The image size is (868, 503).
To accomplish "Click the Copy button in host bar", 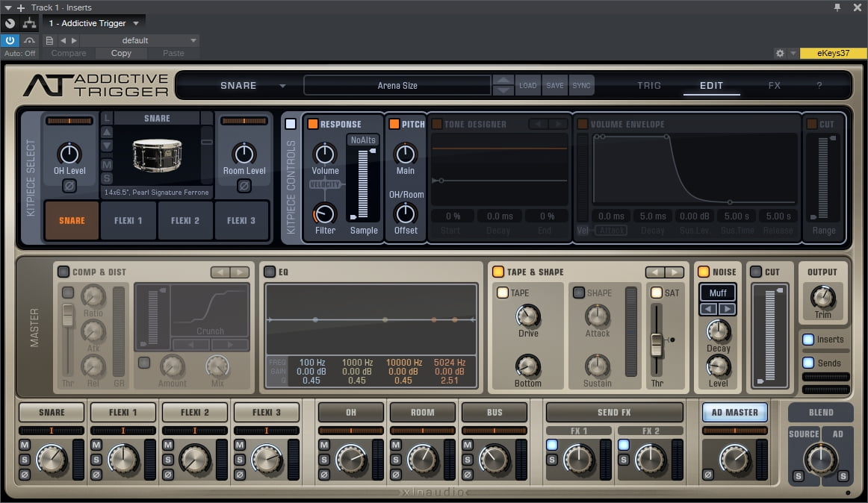I will (121, 53).
